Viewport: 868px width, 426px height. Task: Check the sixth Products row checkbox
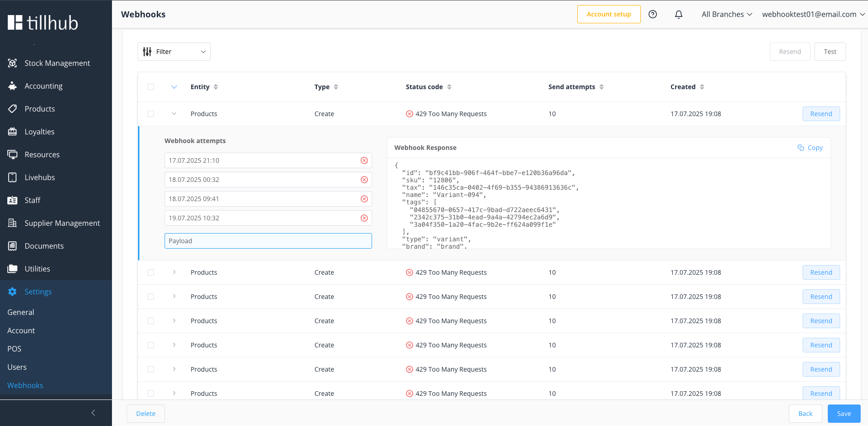click(151, 369)
